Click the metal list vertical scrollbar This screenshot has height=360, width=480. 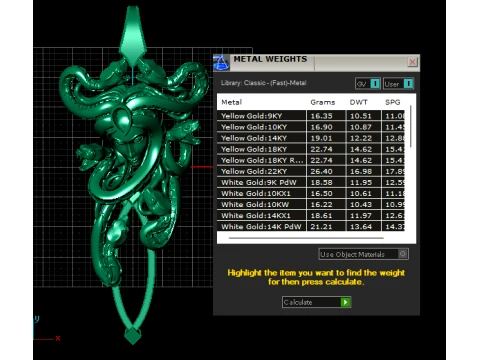(411, 127)
